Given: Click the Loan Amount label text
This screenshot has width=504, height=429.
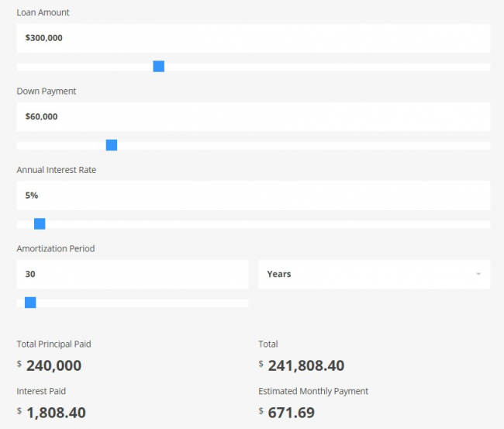Looking at the screenshot, I should pos(43,13).
